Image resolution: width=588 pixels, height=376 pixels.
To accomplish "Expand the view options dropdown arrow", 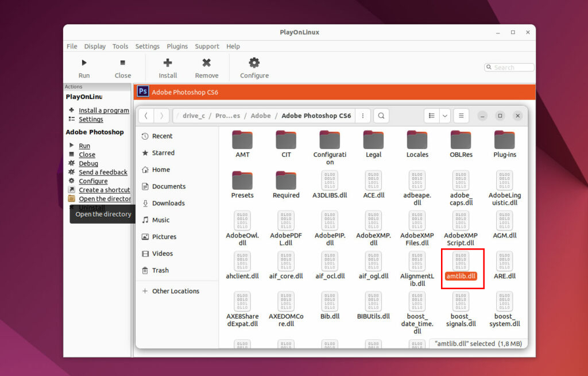I will (445, 116).
